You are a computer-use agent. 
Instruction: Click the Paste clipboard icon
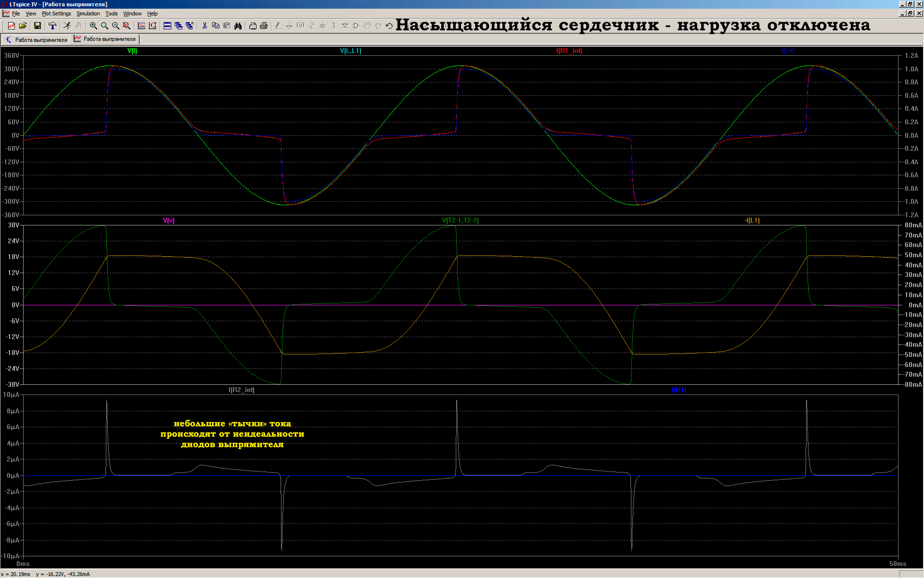coord(227,26)
